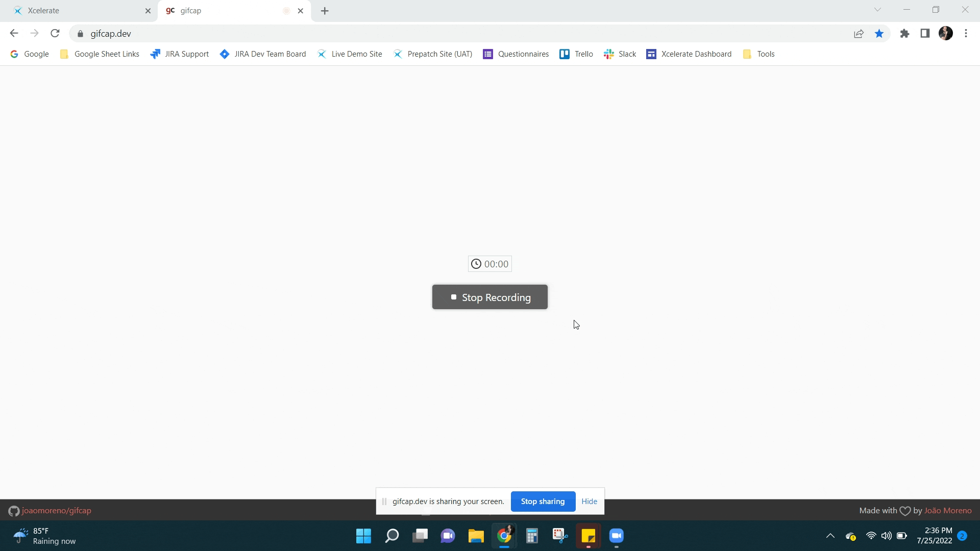Click Stop sharing screen button
The image size is (980, 551).
[543, 501]
